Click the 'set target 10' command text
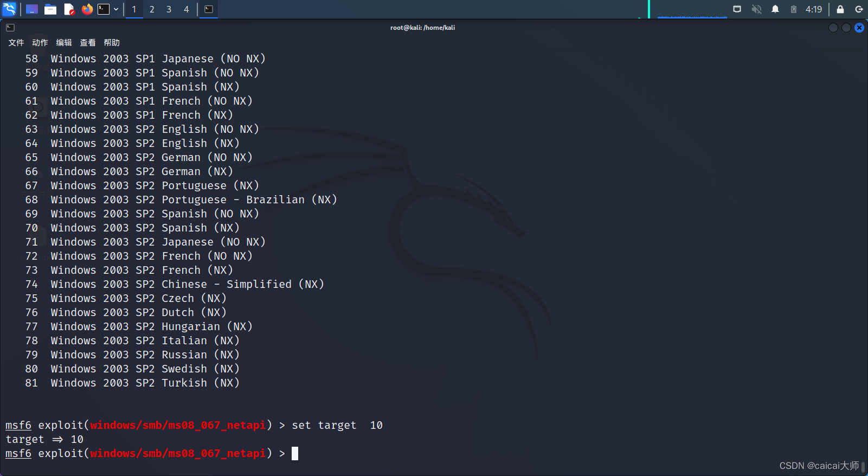The width and height of the screenshot is (868, 476). [x=337, y=425]
